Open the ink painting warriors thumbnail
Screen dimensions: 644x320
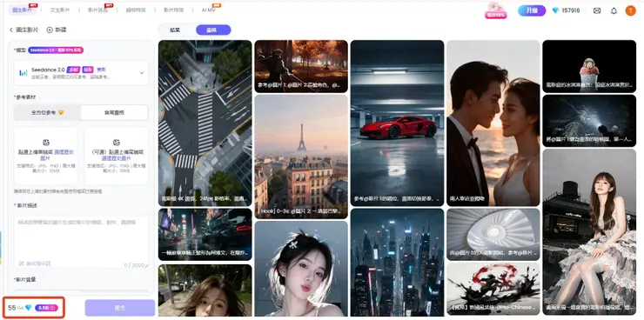click(x=493, y=290)
